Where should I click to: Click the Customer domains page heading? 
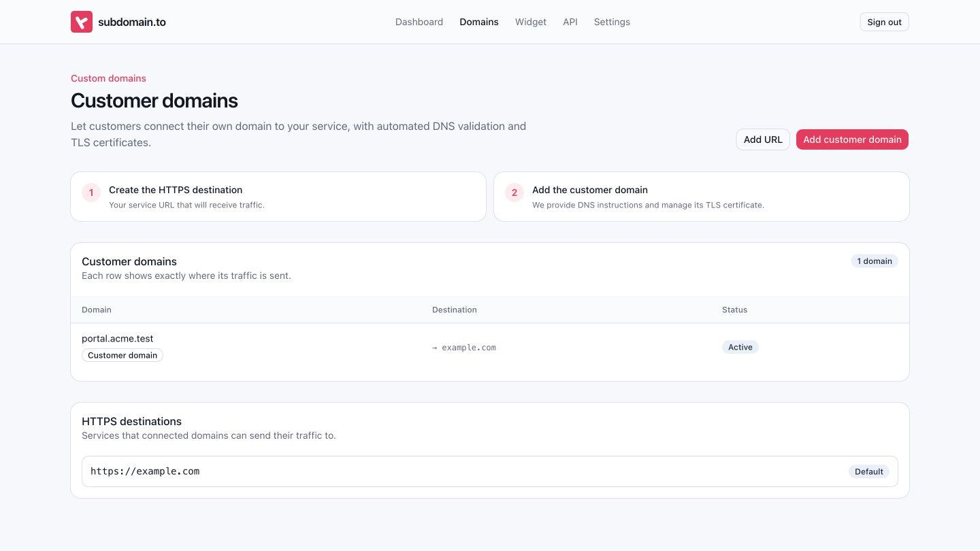154,101
